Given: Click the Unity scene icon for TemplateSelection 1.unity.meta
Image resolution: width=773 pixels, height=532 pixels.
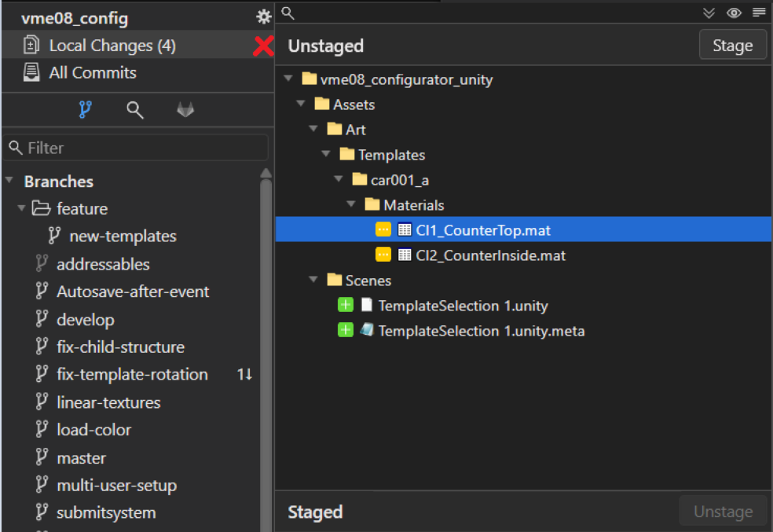Looking at the screenshot, I should pos(365,329).
